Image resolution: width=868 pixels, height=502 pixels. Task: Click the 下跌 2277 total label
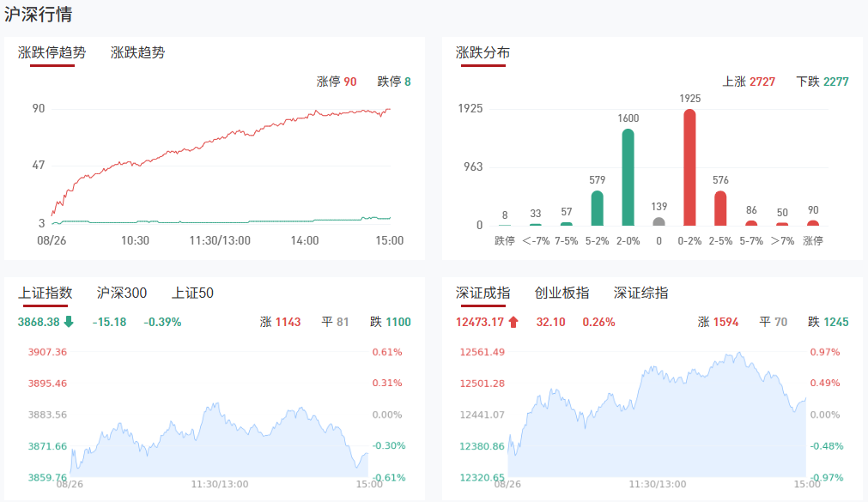[822, 82]
